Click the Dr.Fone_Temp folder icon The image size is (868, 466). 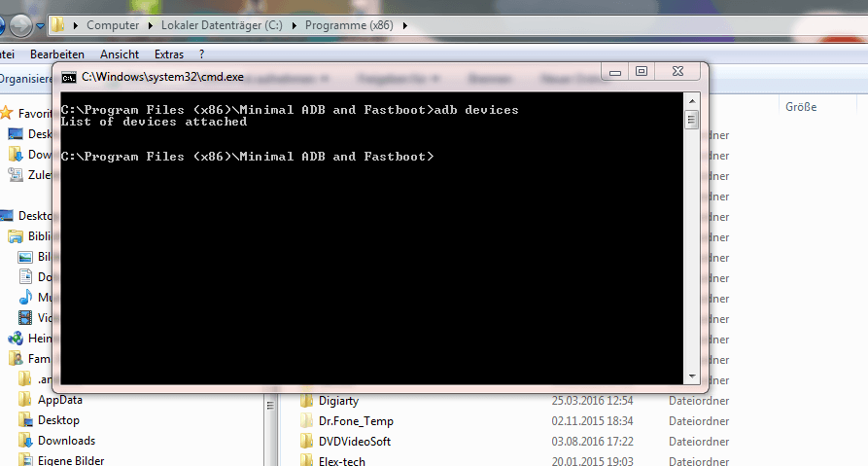pyautogui.click(x=307, y=420)
